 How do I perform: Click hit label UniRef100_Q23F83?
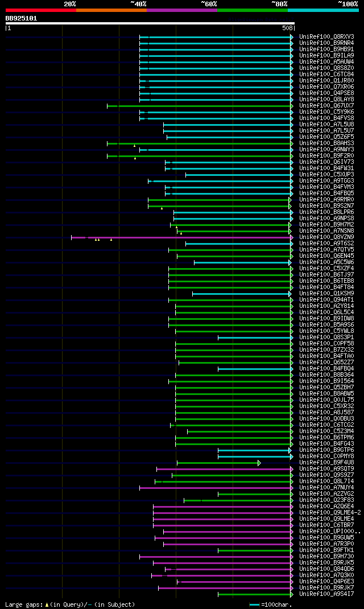click(326, 500)
